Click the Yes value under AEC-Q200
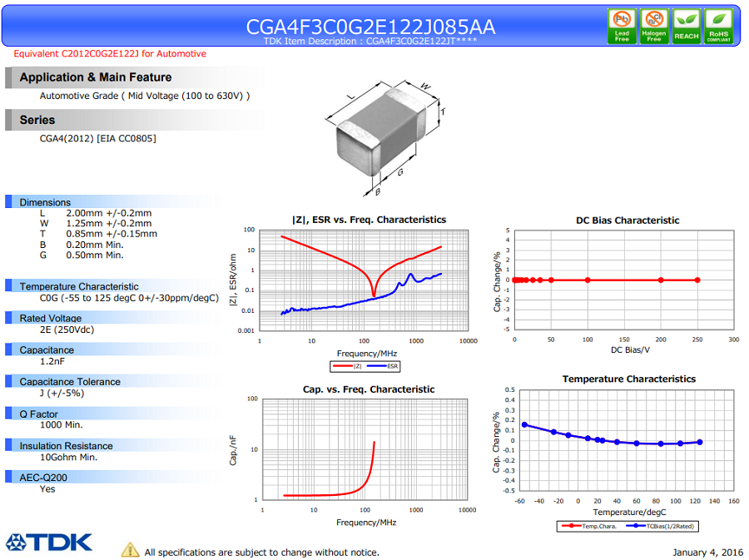The image size is (749, 560). 47,489
